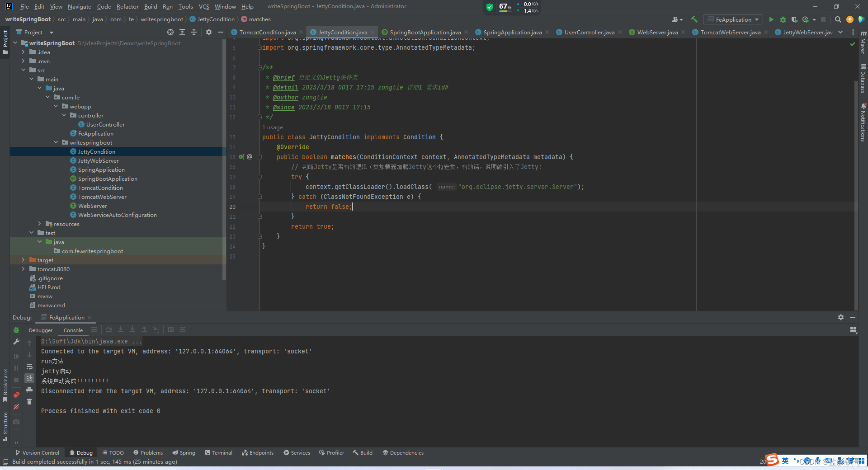Click Expand All icon in Project panel
This screenshot has height=470, width=868.
(x=182, y=32)
